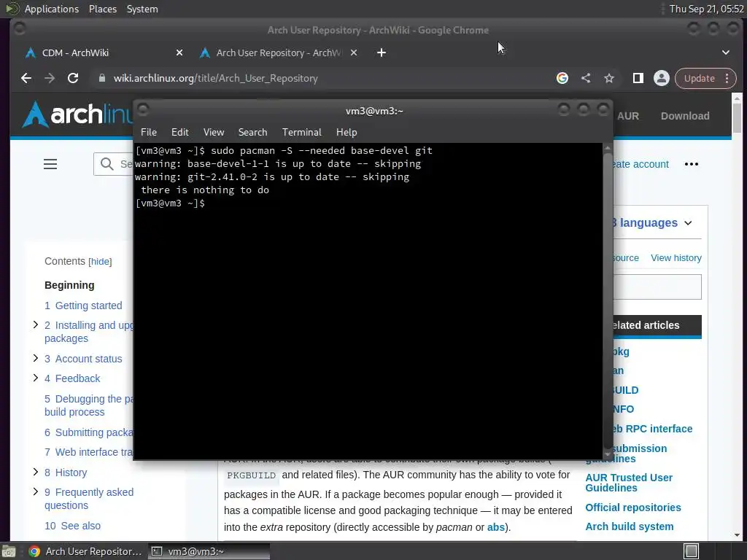Click the wiki search magnifier icon
747x560 pixels.
107,164
